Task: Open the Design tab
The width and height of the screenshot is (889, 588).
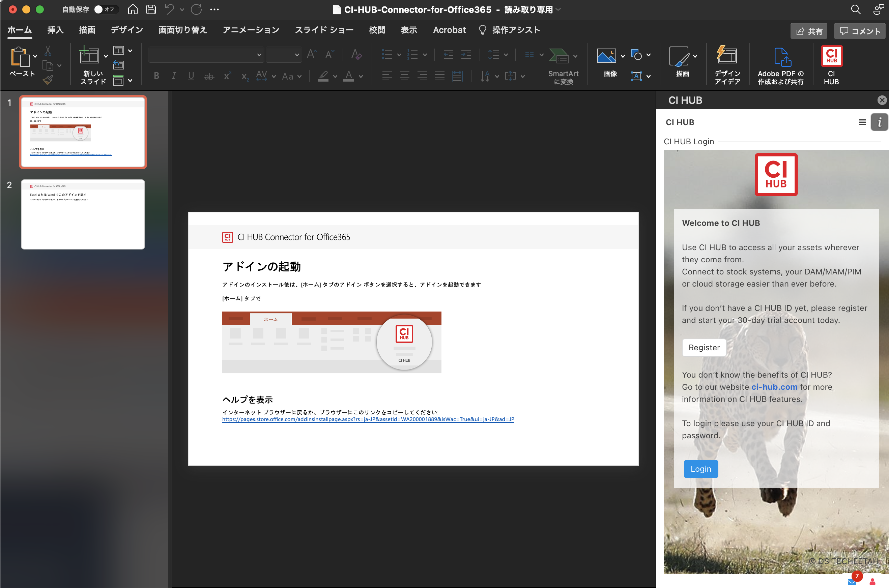Action: point(127,30)
